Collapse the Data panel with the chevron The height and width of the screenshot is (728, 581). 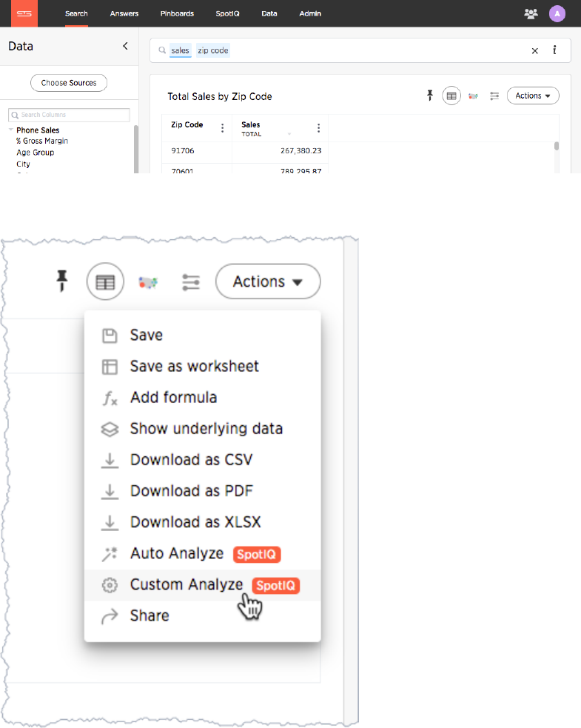pos(125,46)
